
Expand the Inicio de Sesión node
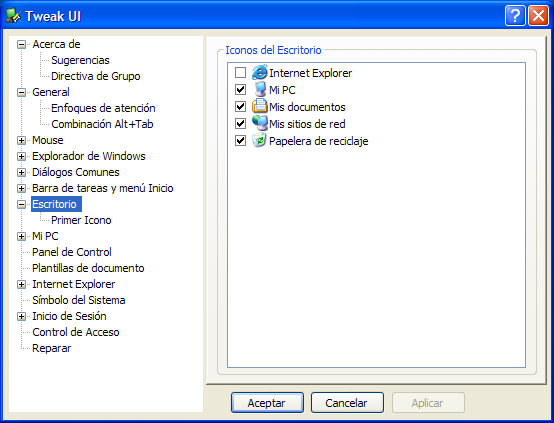point(22,316)
